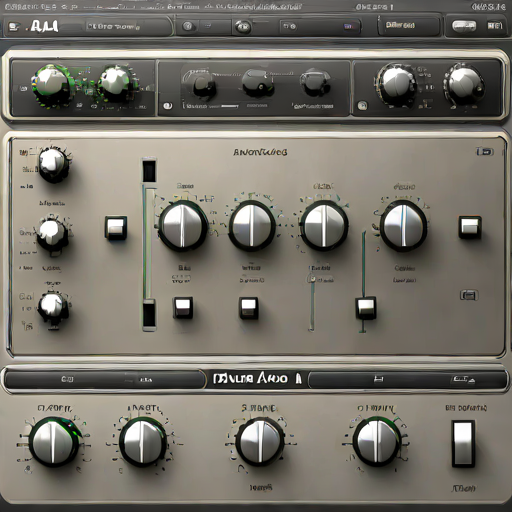Toggle the square button right of the four large main knobs

470,227
